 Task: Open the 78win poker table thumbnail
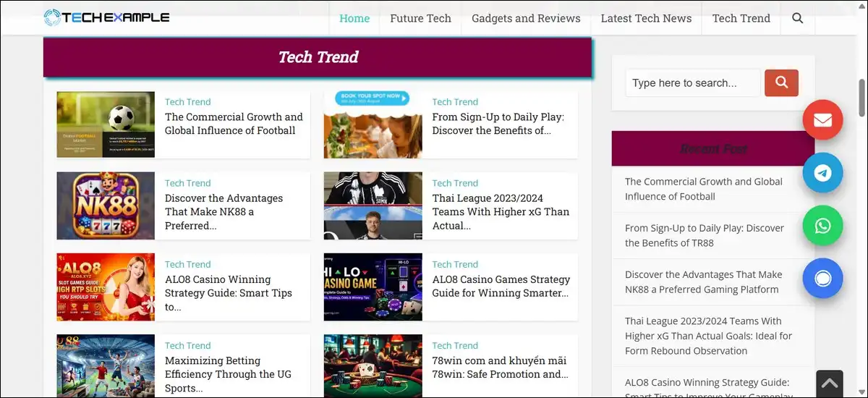[x=373, y=365]
